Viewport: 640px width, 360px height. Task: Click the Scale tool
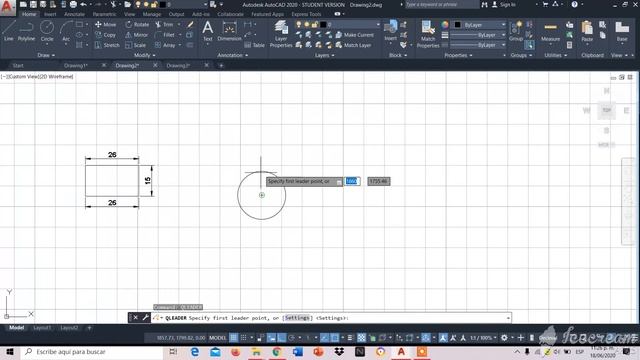136,45
